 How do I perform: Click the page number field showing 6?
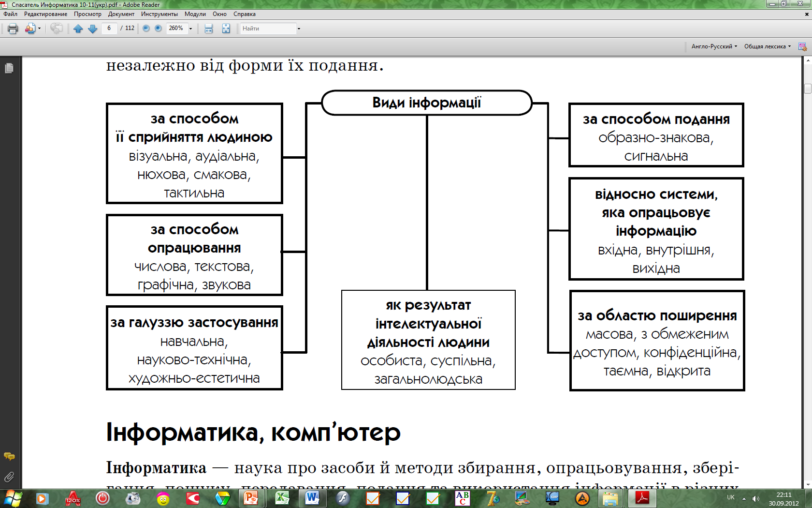coord(109,28)
